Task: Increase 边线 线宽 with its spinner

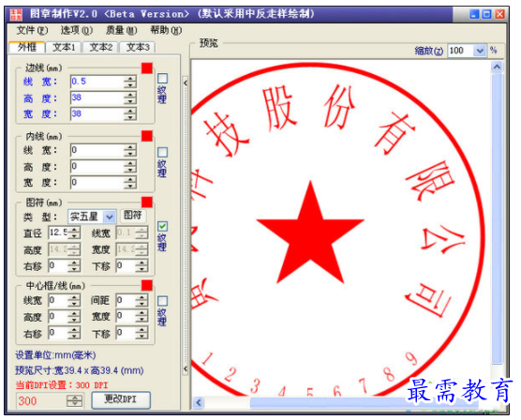Action: [x=130, y=79]
